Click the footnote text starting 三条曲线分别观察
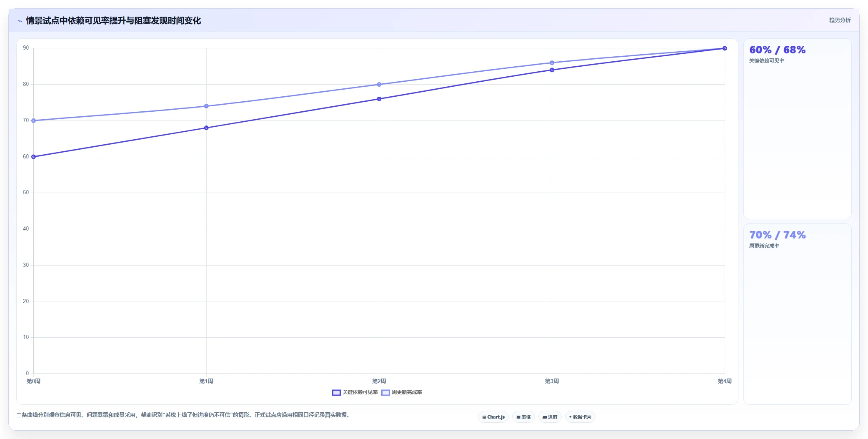The width and height of the screenshot is (868, 439). click(x=183, y=415)
